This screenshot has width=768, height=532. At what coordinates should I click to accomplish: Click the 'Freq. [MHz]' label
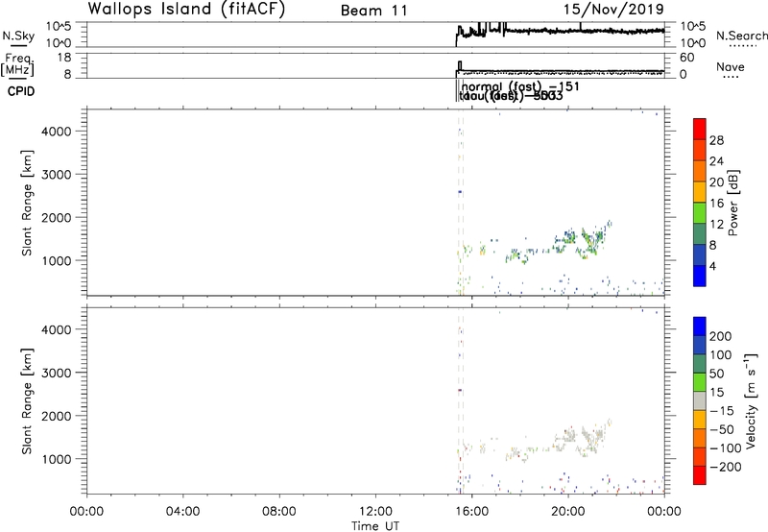[18, 64]
